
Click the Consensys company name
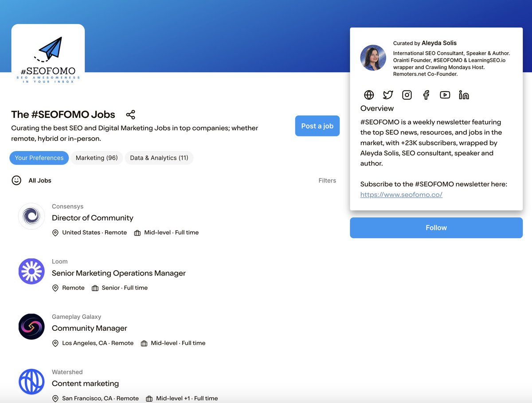[x=67, y=206]
